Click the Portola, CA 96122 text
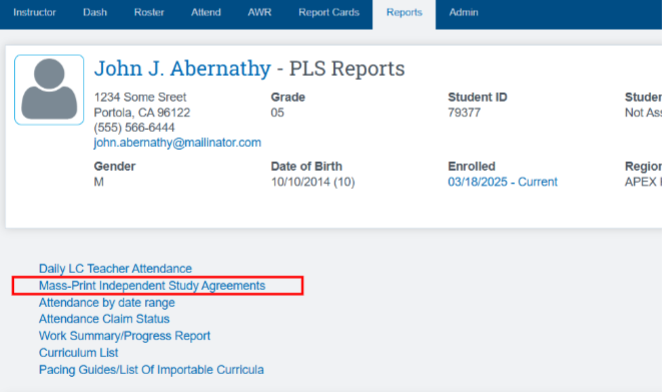This screenshot has height=392, width=662. (x=142, y=113)
